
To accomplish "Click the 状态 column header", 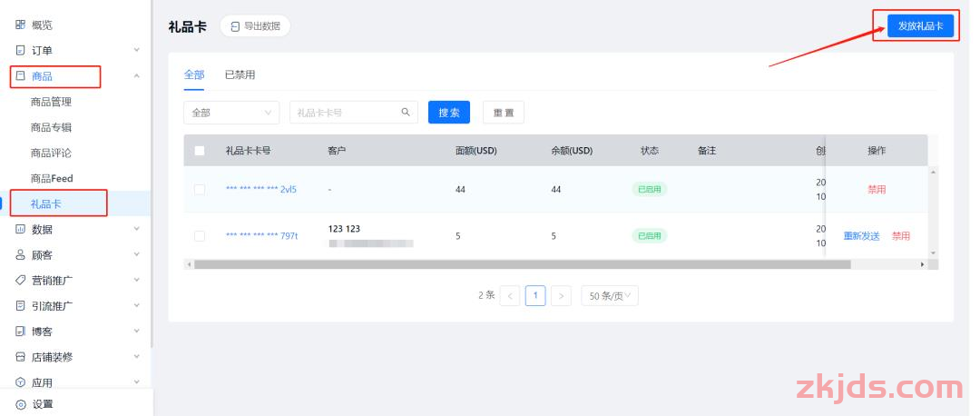I will tap(650, 151).
